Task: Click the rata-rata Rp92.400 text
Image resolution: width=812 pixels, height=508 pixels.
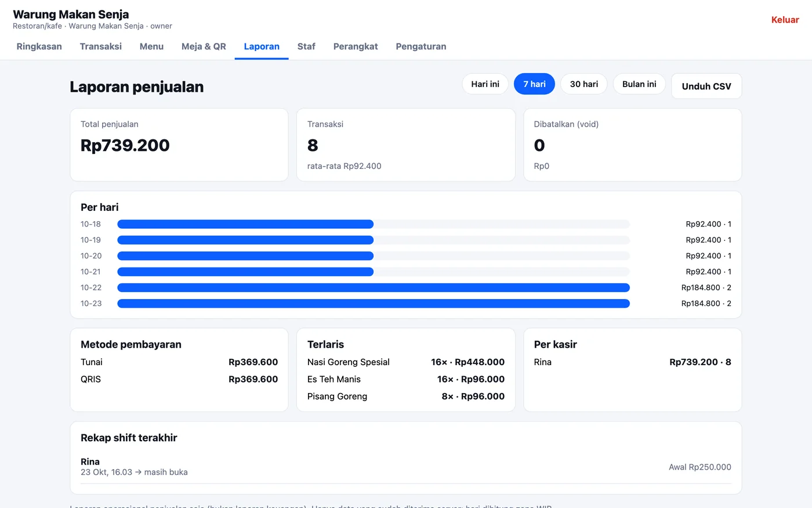Action: [344, 166]
